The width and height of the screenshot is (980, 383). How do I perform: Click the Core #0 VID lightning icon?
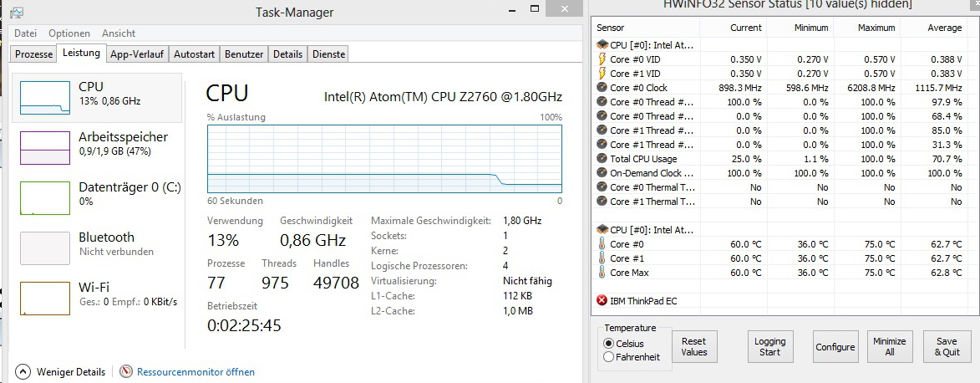602,59
